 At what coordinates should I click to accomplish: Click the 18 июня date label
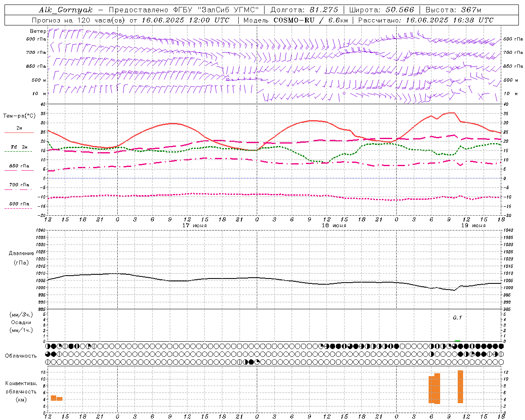[x=334, y=226]
